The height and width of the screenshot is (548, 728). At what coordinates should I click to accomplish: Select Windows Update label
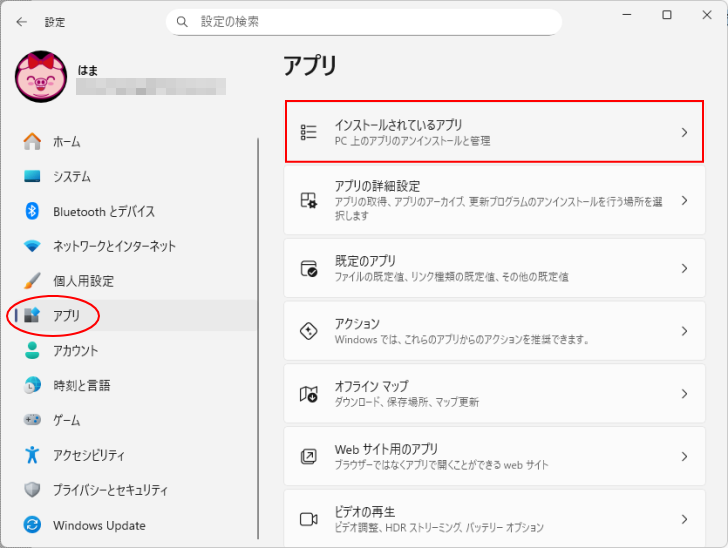99,525
